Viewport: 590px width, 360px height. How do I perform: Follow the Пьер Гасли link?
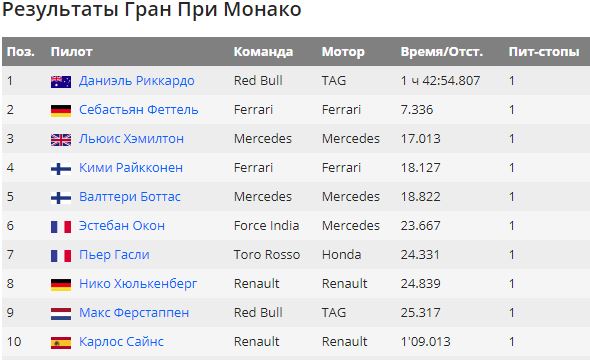tap(114, 255)
